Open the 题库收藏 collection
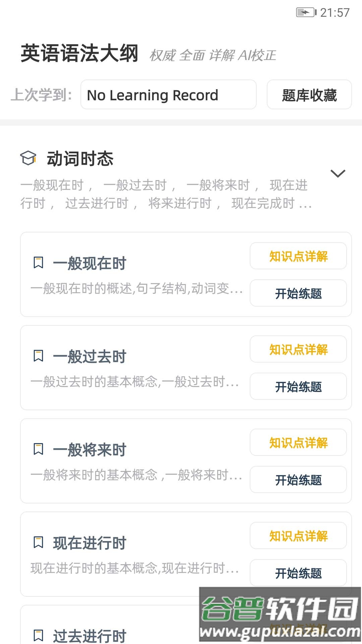Image resolution: width=362 pixels, height=644 pixels. (x=309, y=95)
